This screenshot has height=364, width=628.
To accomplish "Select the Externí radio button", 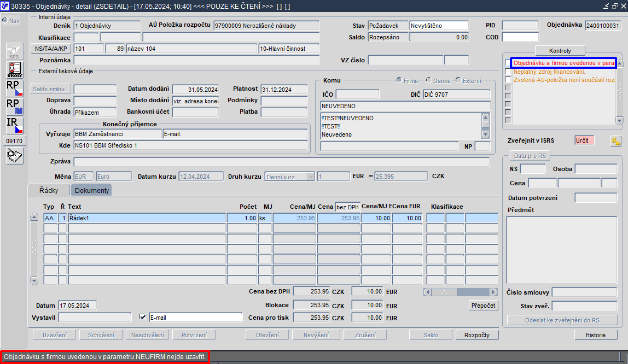I will (x=458, y=80).
